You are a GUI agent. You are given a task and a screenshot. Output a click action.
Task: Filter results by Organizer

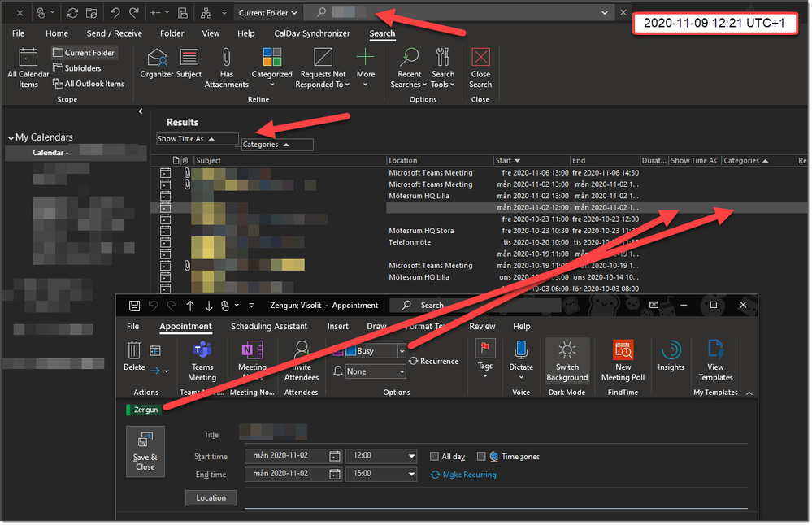(x=156, y=63)
